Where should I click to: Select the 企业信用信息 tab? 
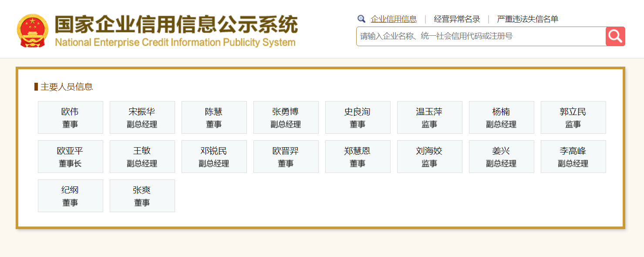(394, 19)
